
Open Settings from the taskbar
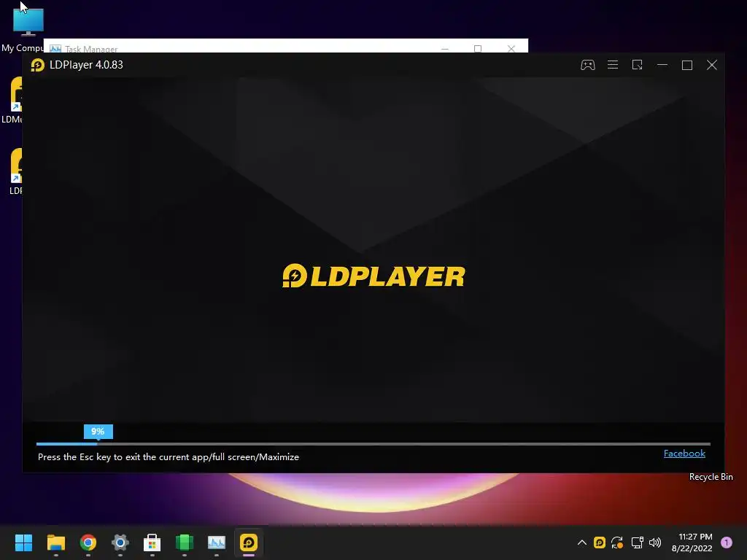(x=120, y=542)
